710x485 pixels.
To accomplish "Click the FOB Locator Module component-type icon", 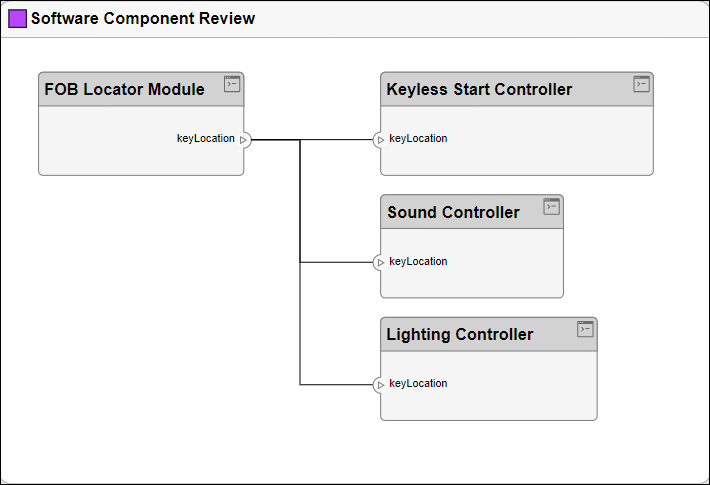I will 232,84.
